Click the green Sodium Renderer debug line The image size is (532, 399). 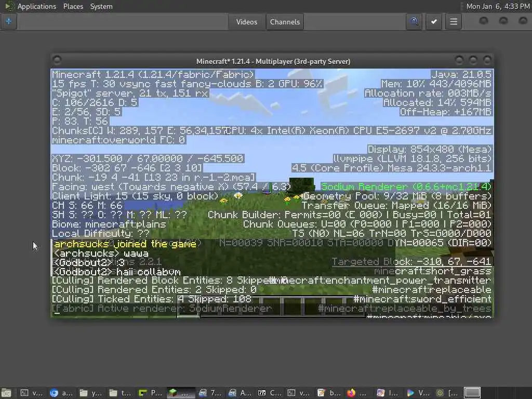(406, 187)
